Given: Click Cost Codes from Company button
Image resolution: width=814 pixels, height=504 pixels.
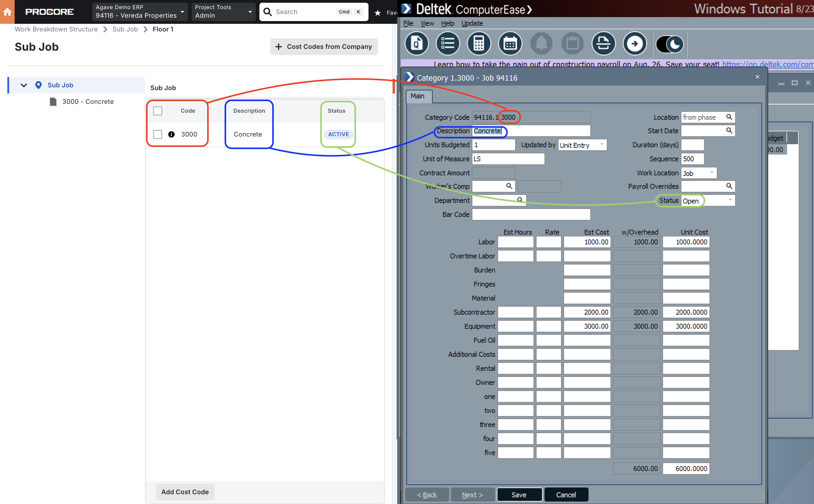Looking at the screenshot, I should tap(324, 47).
